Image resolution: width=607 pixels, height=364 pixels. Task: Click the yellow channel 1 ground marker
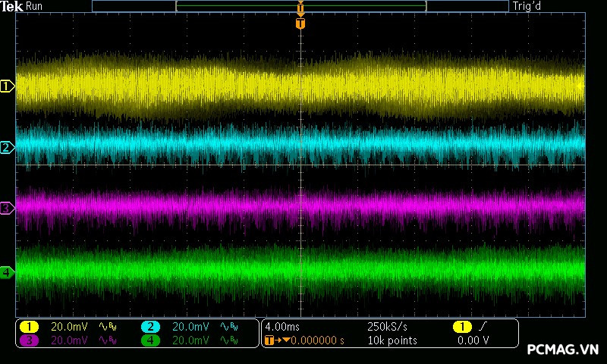pos(7,86)
